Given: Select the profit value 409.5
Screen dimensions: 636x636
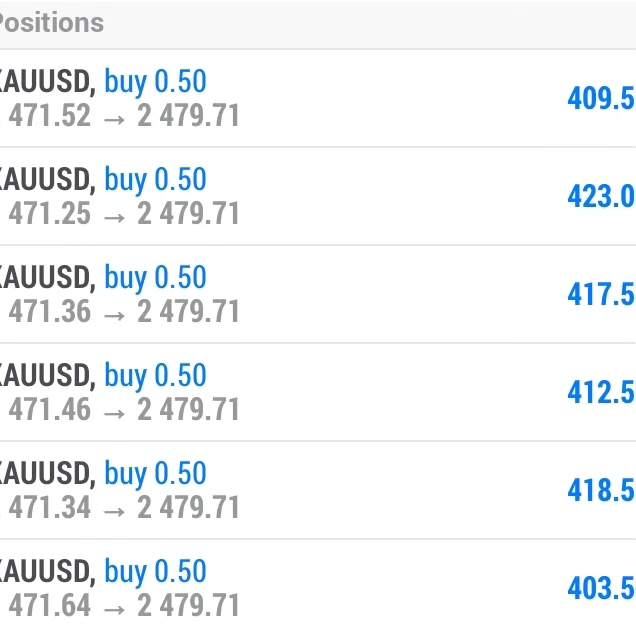Looking at the screenshot, I should point(600,98).
